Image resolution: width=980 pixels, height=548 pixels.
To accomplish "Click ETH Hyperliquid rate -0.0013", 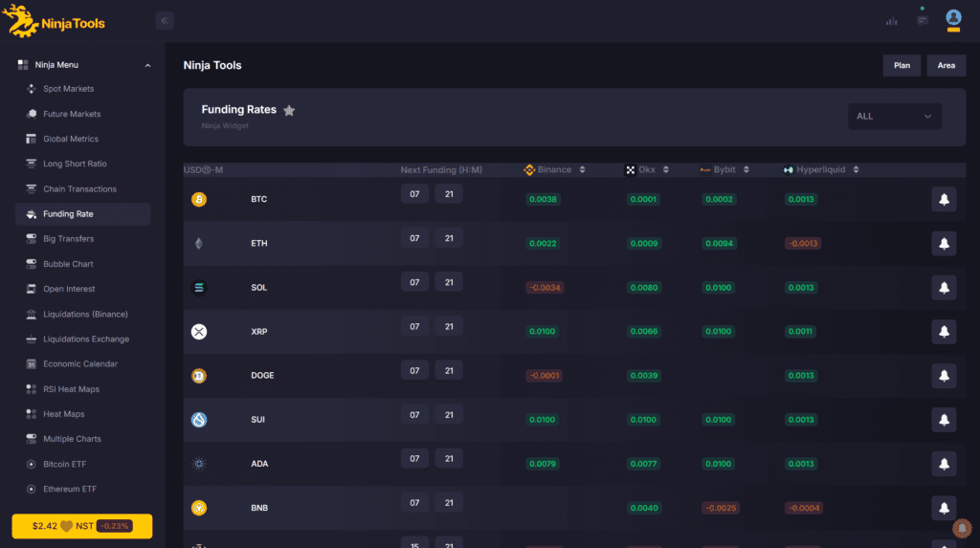I will tap(803, 244).
